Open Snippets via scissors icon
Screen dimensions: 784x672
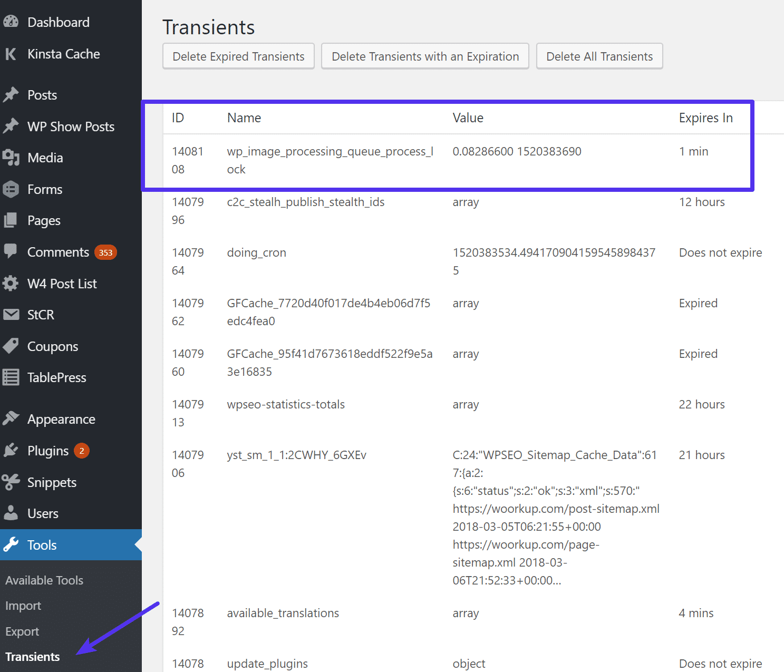tap(11, 482)
